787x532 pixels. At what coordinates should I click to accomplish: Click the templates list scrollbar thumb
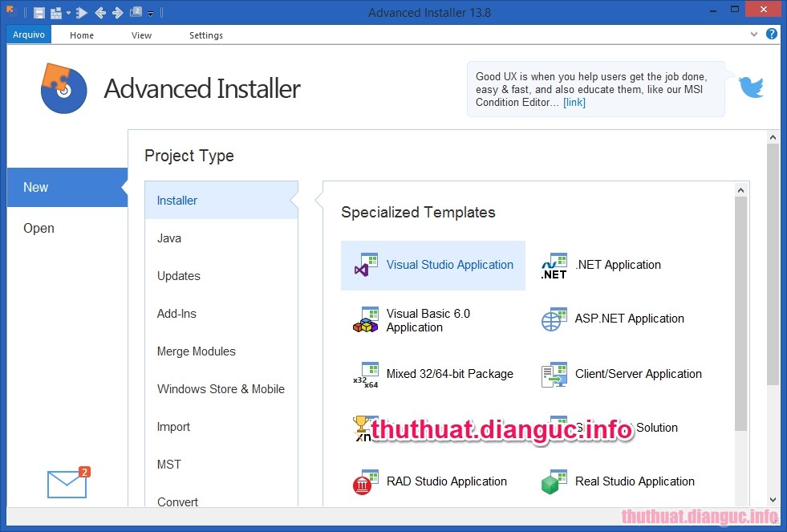tap(740, 314)
